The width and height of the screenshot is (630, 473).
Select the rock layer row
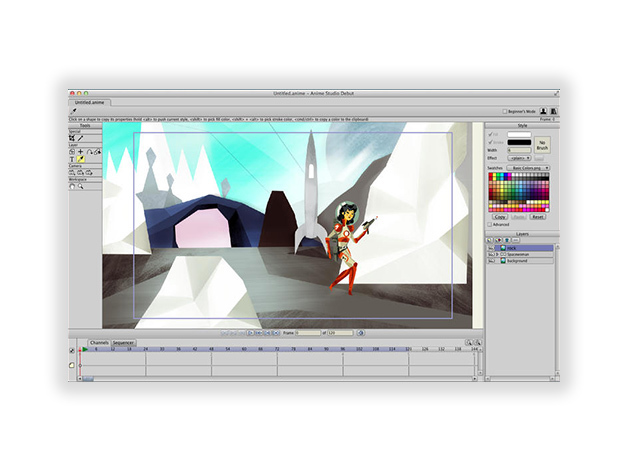[520, 248]
